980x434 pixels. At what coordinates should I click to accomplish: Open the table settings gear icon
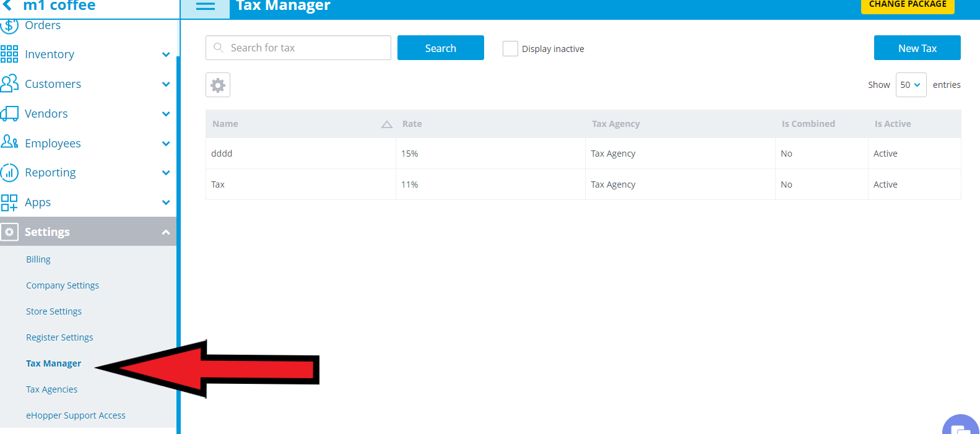[218, 85]
